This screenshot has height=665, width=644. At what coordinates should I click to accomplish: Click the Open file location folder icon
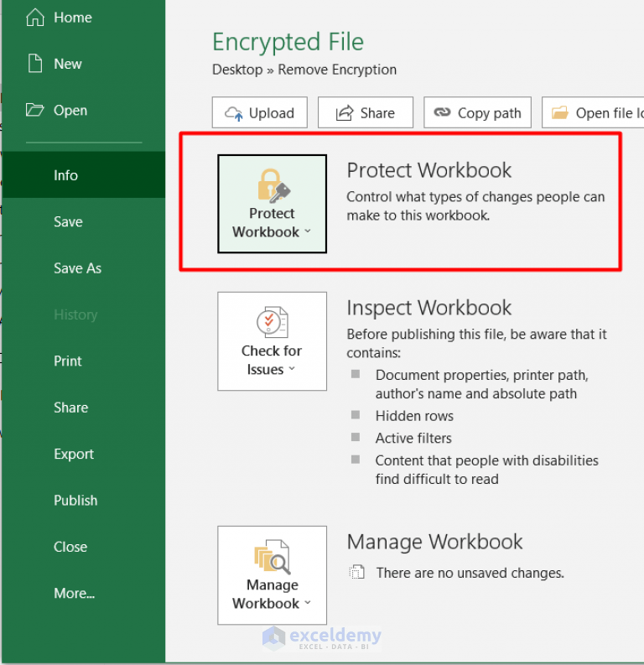tap(559, 113)
